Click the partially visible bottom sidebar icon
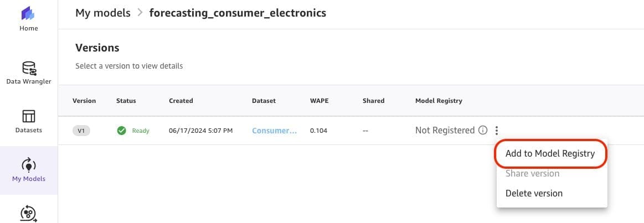 coord(28,214)
